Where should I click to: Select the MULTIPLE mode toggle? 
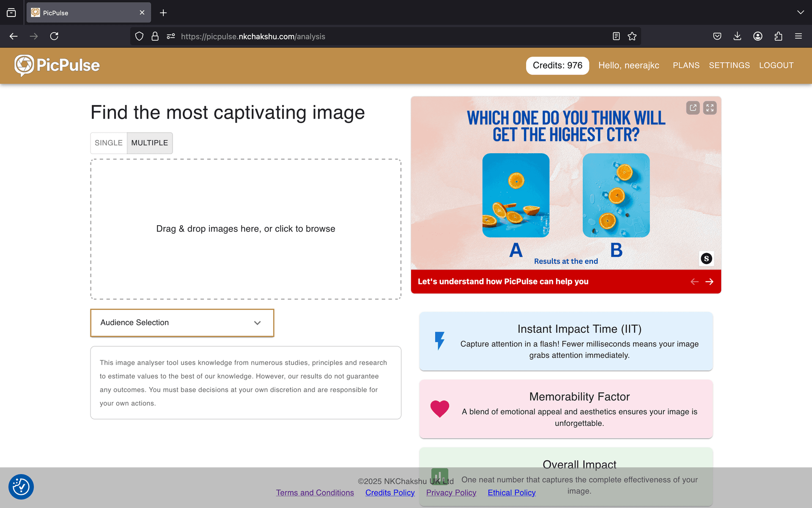click(150, 143)
